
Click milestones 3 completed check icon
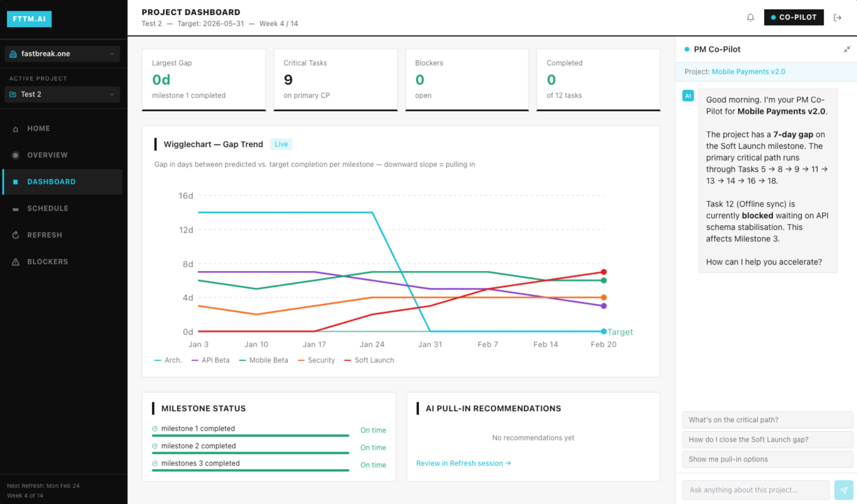tap(155, 463)
